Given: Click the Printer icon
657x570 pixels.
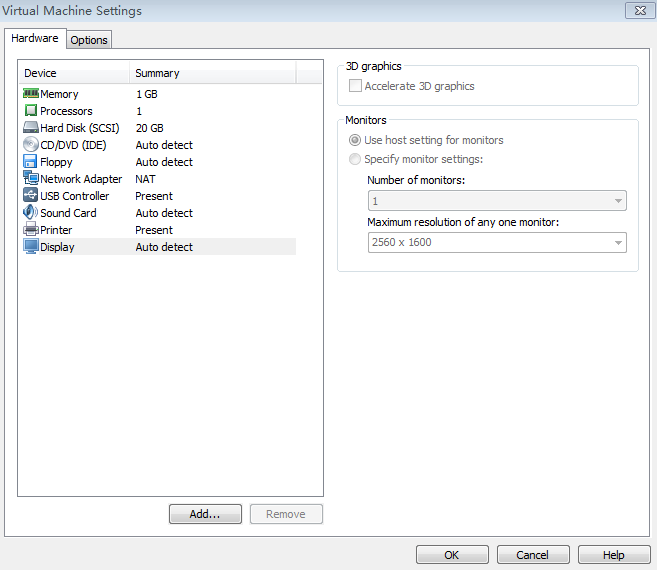Looking at the screenshot, I should click(x=31, y=229).
